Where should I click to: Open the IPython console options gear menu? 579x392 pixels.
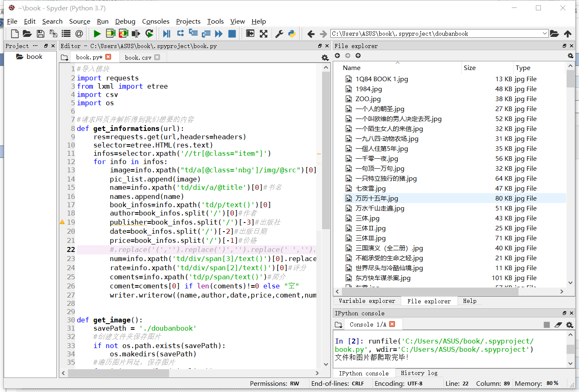[570, 325]
